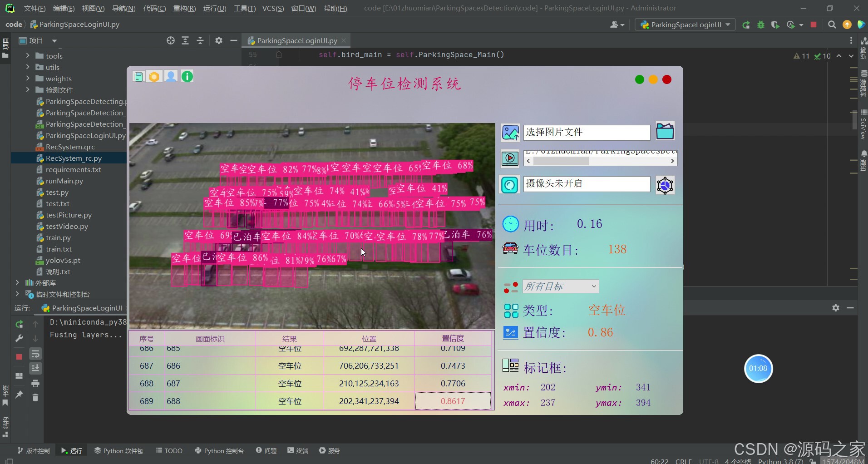Open the 运行(U) menu
The image size is (868, 464).
pyautogui.click(x=215, y=8)
